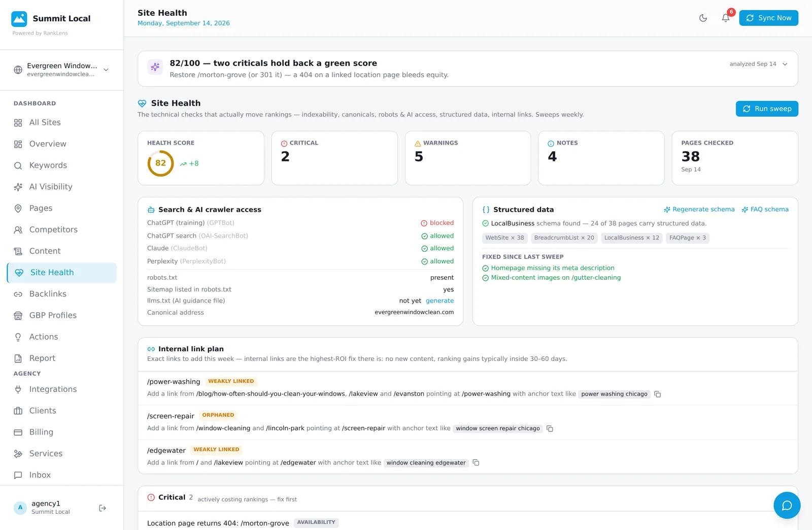Click the ORPHANED badge on /screen-repair

218,415
